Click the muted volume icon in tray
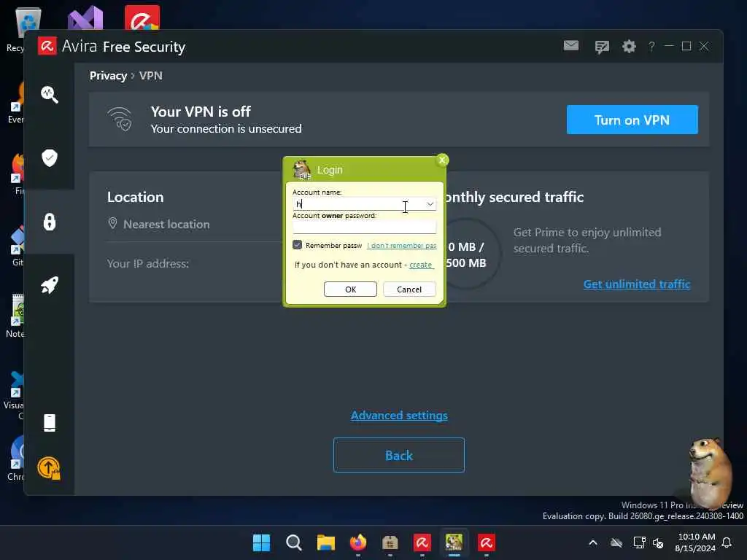This screenshot has height=560, width=747. (x=659, y=542)
